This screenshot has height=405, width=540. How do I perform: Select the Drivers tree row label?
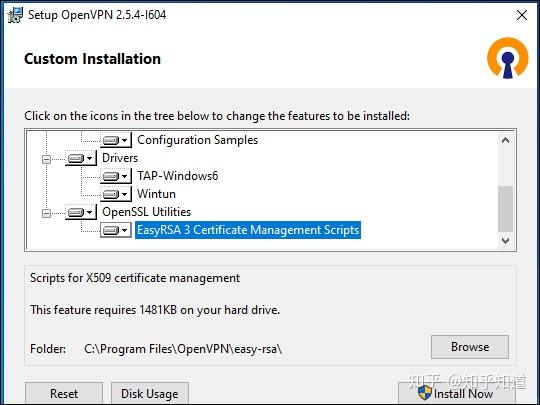[x=120, y=158]
